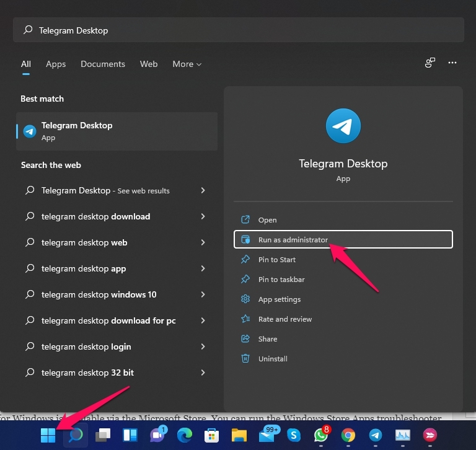The height and width of the screenshot is (450, 476).
Task: Expand the More filter dropdown
Action: click(187, 64)
